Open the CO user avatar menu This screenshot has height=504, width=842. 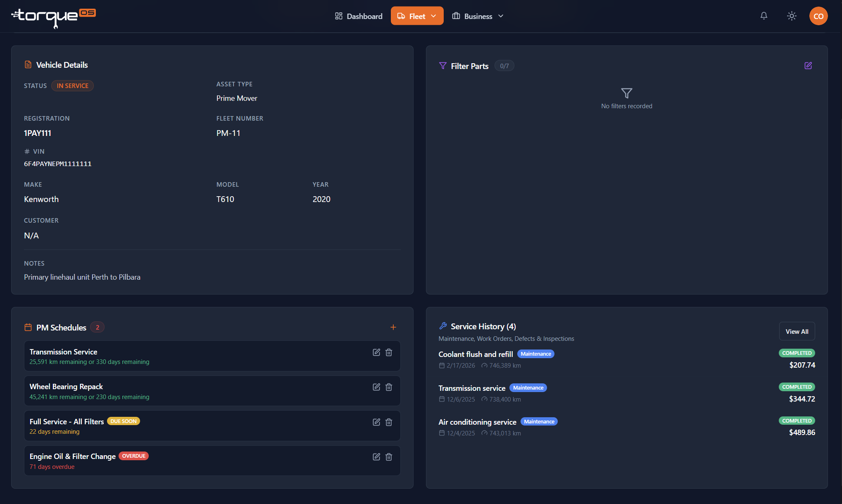coord(818,16)
